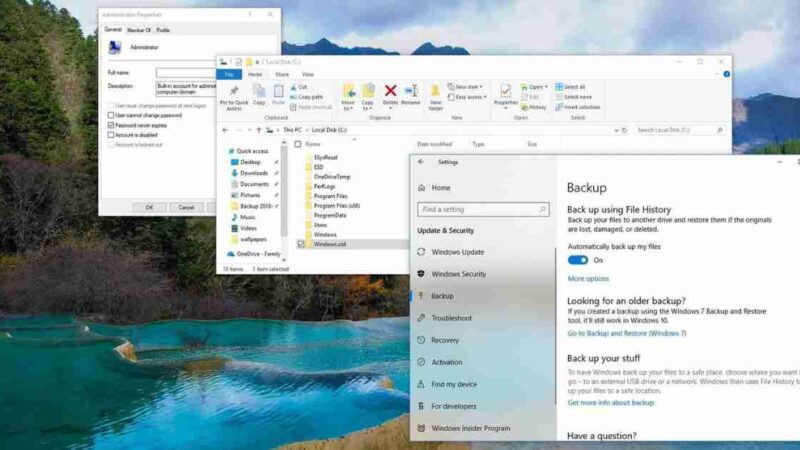Expand the address bar history dropdown
Image resolution: width=800 pixels, height=450 pixels.
(x=616, y=130)
